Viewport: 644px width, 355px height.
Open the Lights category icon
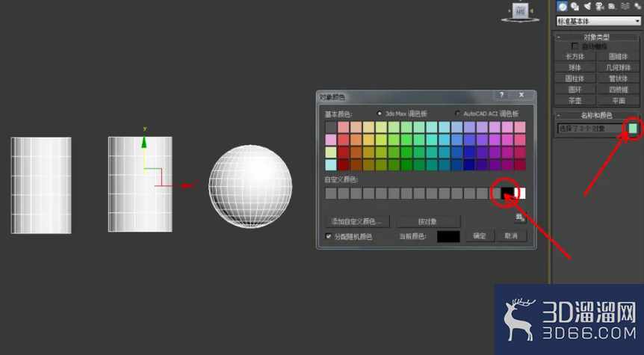[x=587, y=6]
